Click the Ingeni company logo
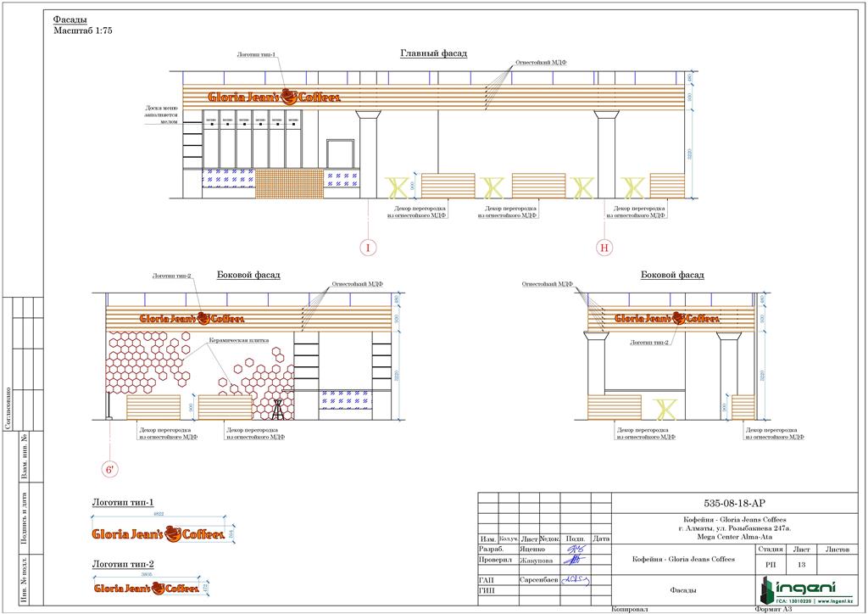Image resolution: width=868 pixels, height=614 pixels. click(806, 590)
